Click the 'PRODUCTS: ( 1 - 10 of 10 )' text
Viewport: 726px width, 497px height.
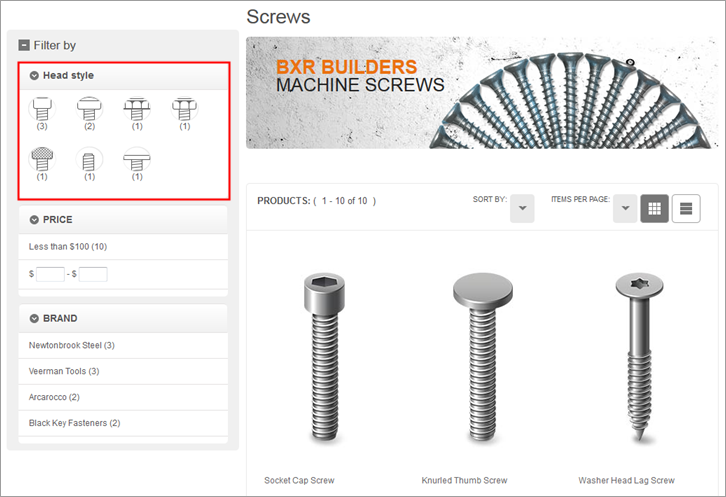(317, 201)
